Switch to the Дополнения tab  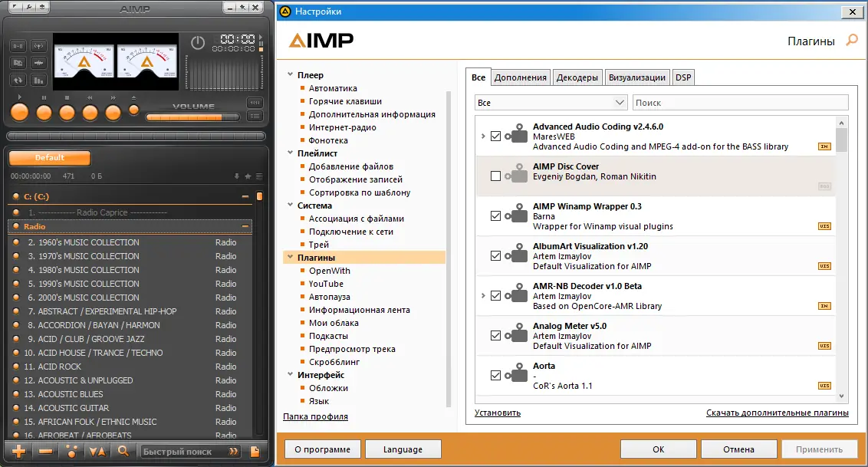tap(521, 77)
